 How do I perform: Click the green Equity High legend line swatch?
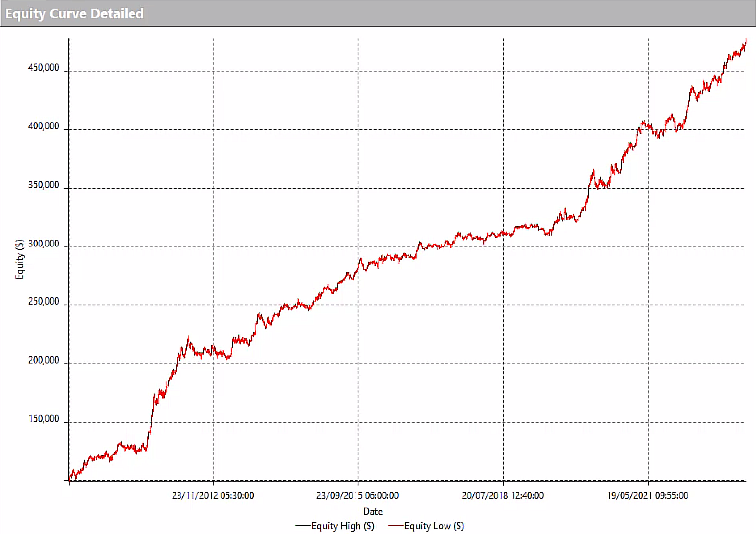(303, 526)
